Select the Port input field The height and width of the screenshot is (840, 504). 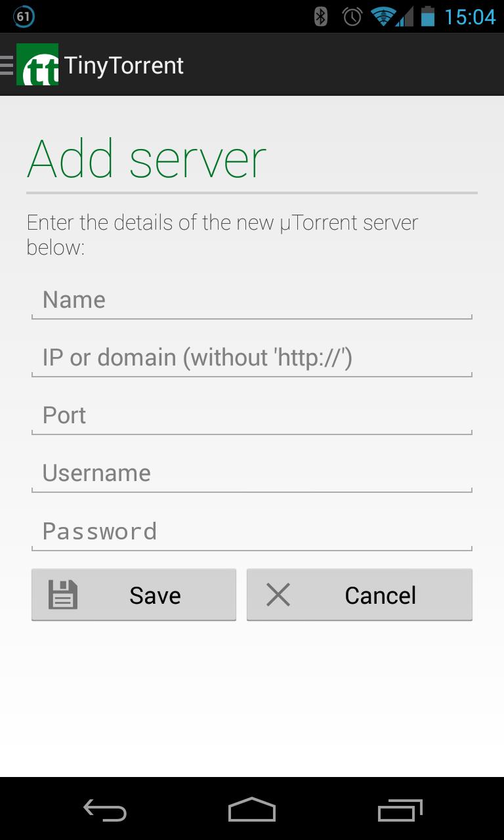pos(252,416)
